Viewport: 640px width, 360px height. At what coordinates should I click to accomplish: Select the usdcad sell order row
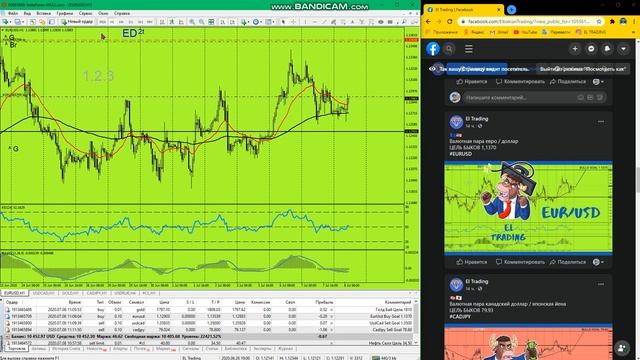point(209,322)
